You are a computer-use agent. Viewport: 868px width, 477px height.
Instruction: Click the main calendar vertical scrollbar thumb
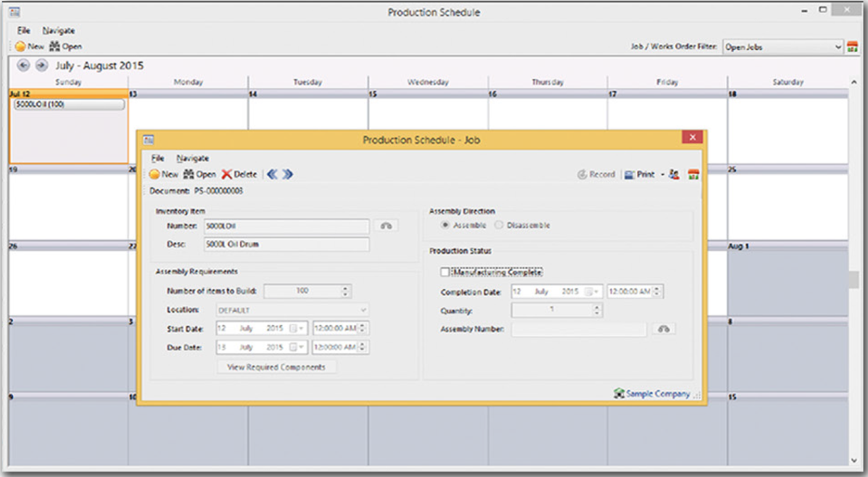854,280
